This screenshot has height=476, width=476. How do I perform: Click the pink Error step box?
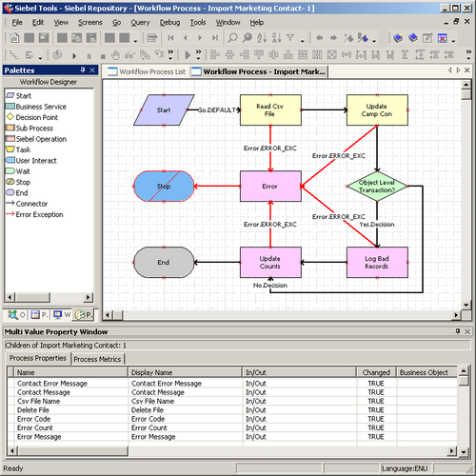(x=270, y=187)
